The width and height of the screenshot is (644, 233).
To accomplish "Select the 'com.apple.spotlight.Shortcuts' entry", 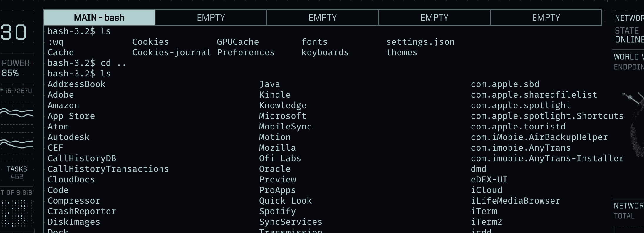I will [547, 116].
